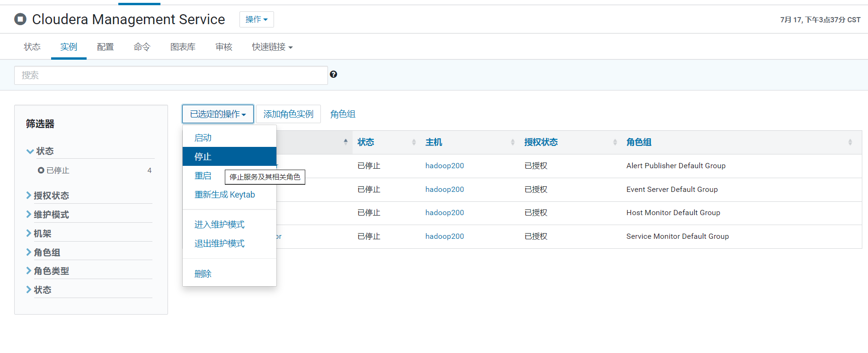The height and width of the screenshot is (353, 868).
Task: Sort by the 授权状态 column sort arrows
Action: [x=615, y=142]
